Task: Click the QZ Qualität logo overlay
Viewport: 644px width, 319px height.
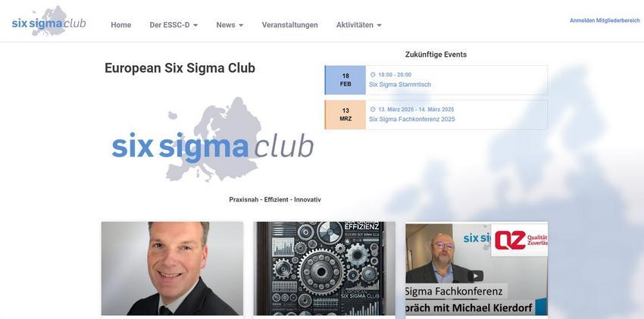Action: [519, 240]
